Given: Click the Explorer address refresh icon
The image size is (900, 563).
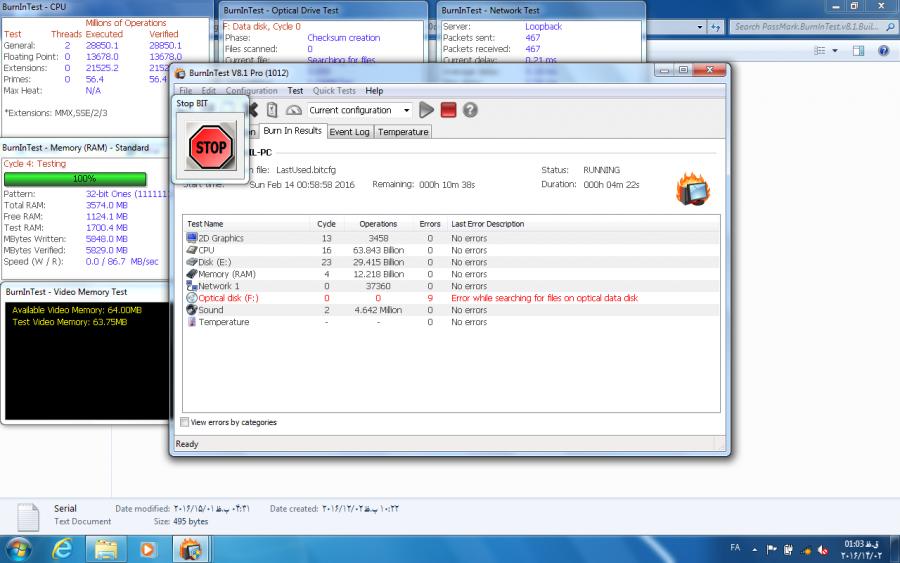Looking at the screenshot, I should tap(715, 27).
